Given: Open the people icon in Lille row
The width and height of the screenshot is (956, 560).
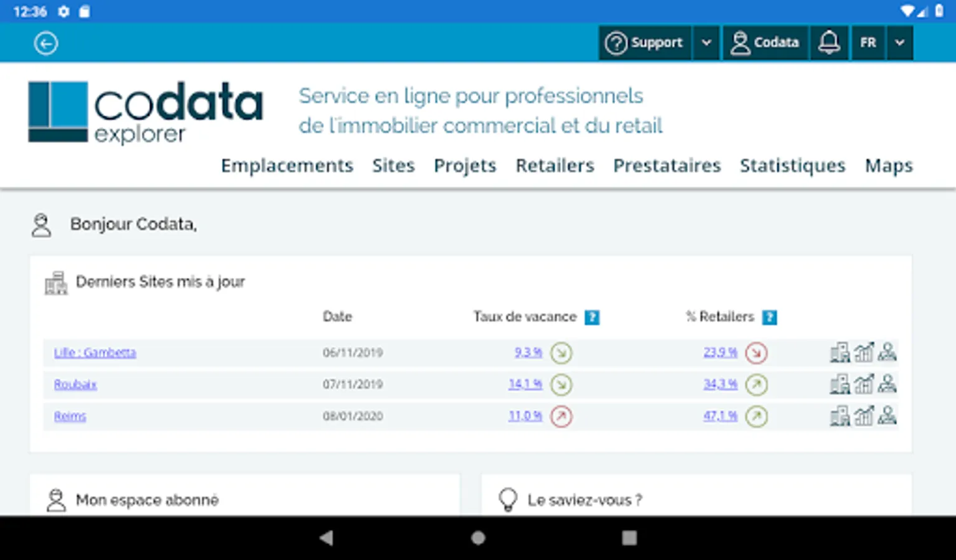Looking at the screenshot, I should [x=887, y=352].
